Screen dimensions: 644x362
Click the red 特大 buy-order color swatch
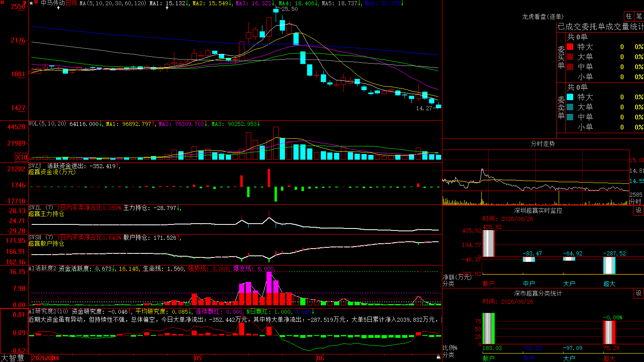coord(570,47)
